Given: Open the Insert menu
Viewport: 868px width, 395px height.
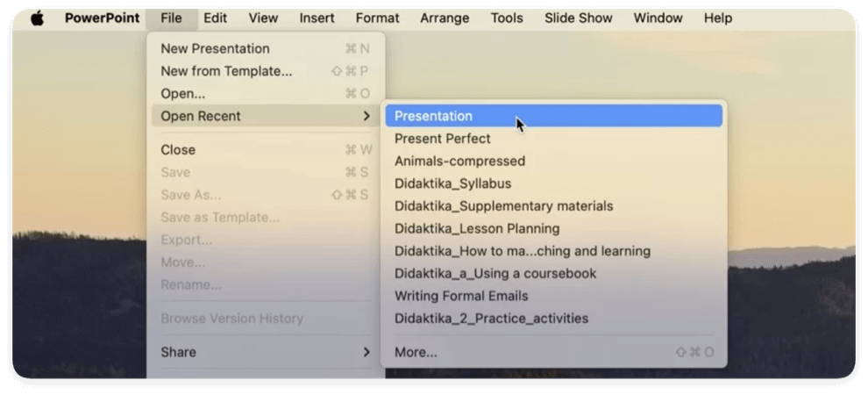Looking at the screenshot, I should coord(317,18).
